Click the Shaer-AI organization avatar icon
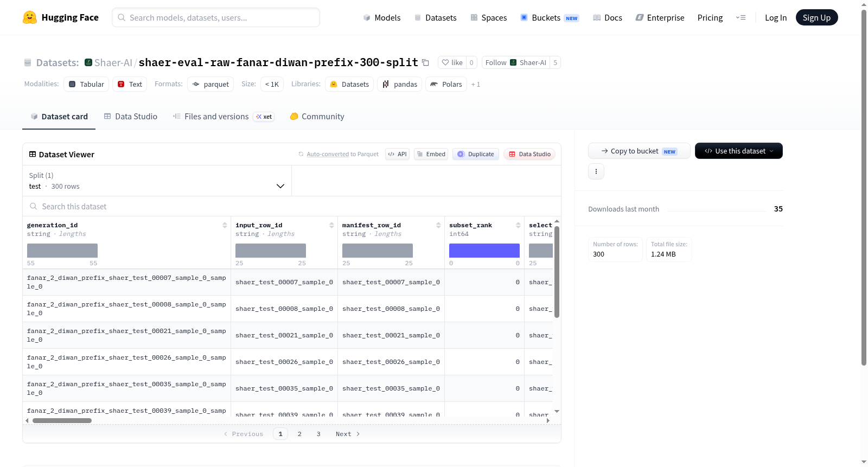Image resolution: width=868 pixels, height=467 pixels. pos(88,62)
